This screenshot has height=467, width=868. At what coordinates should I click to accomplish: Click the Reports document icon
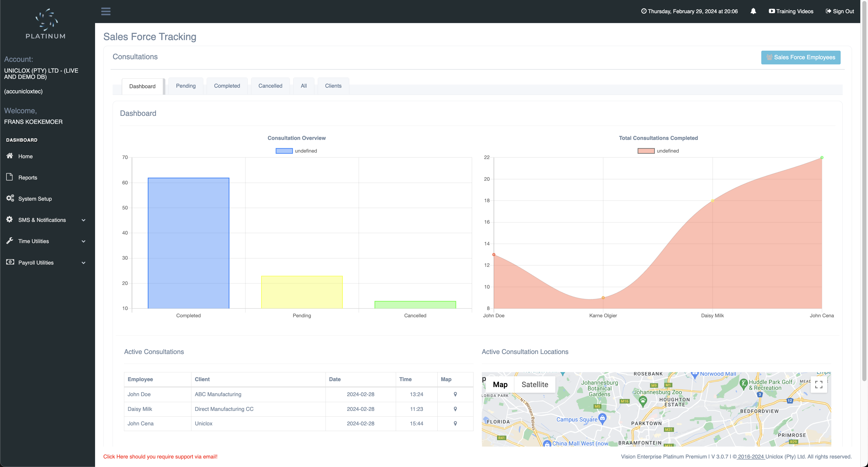coord(10,177)
